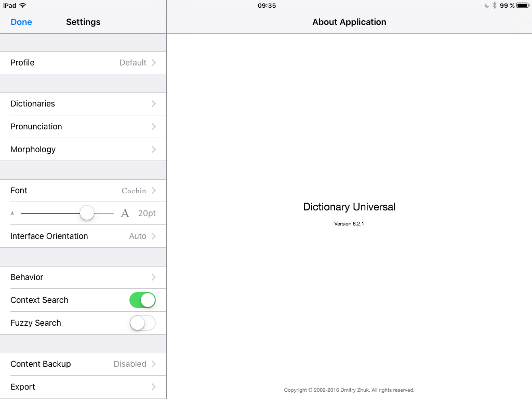This screenshot has width=532, height=399.
Task: Open the Export option
Action: pos(83,387)
